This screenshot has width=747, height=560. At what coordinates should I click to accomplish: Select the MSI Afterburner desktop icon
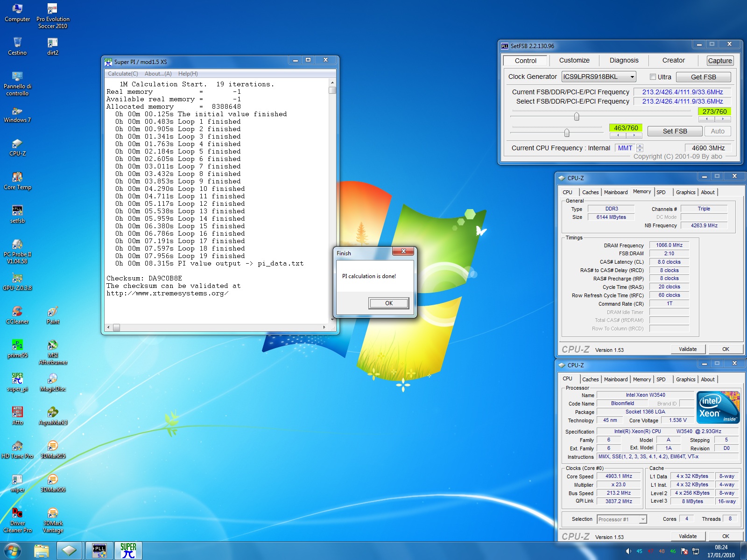pos(53,352)
